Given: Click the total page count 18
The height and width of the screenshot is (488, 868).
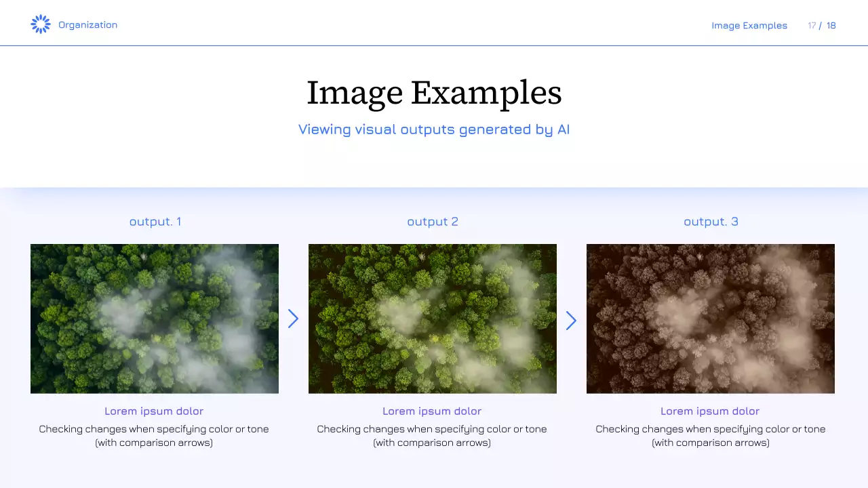Looking at the screenshot, I should [831, 26].
